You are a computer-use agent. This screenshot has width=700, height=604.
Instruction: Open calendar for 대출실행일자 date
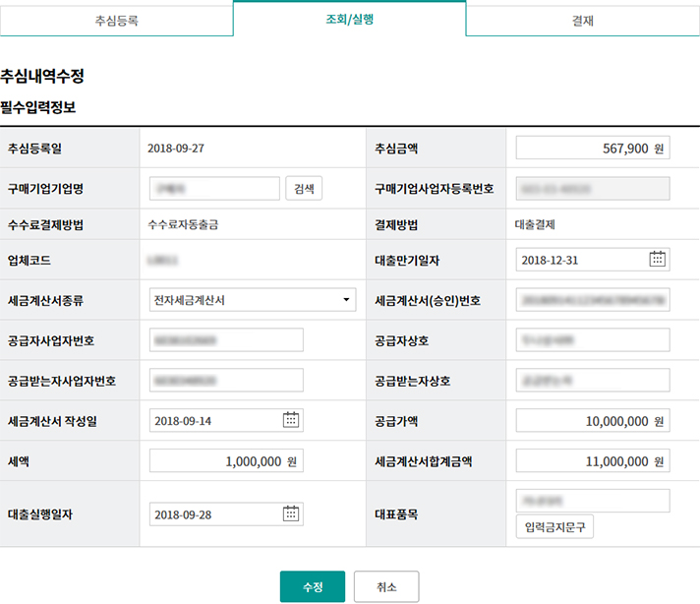click(291, 513)
